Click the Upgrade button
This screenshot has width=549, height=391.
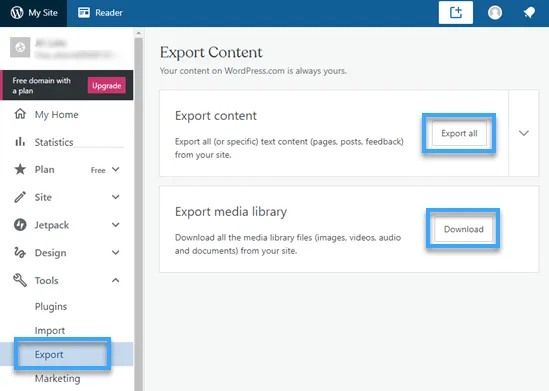click(x=106, y=85)
